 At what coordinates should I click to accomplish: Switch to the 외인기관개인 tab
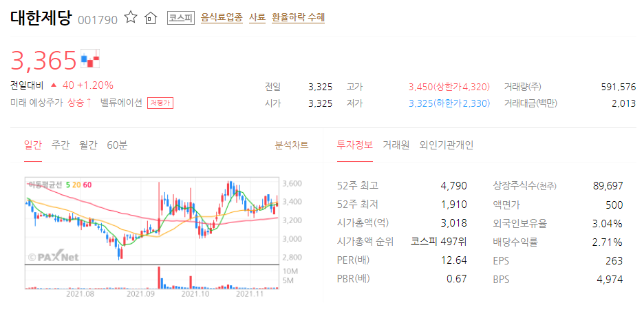pyautogui.click(x=447, y=145)
